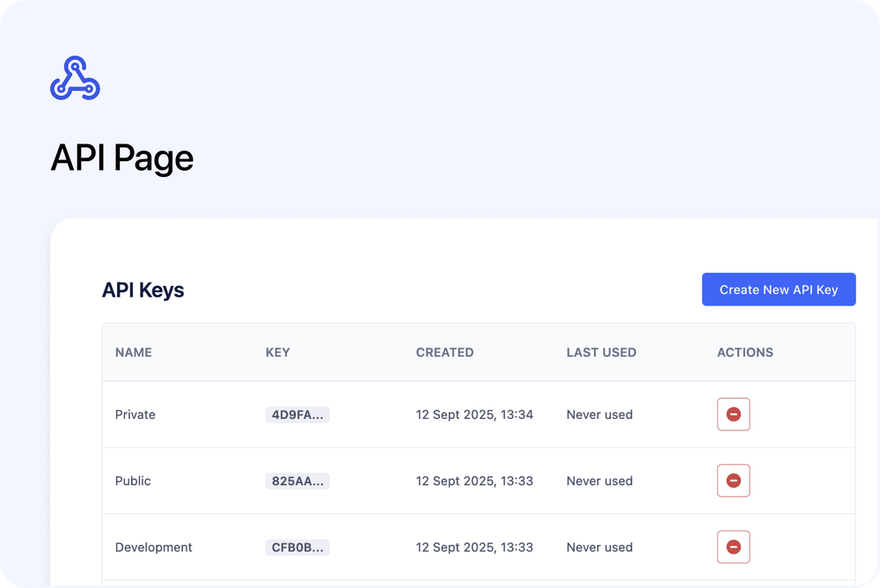Click Never used status for Private key
Image resolution: width=880 pixels, height=588 pixels.
599,414
